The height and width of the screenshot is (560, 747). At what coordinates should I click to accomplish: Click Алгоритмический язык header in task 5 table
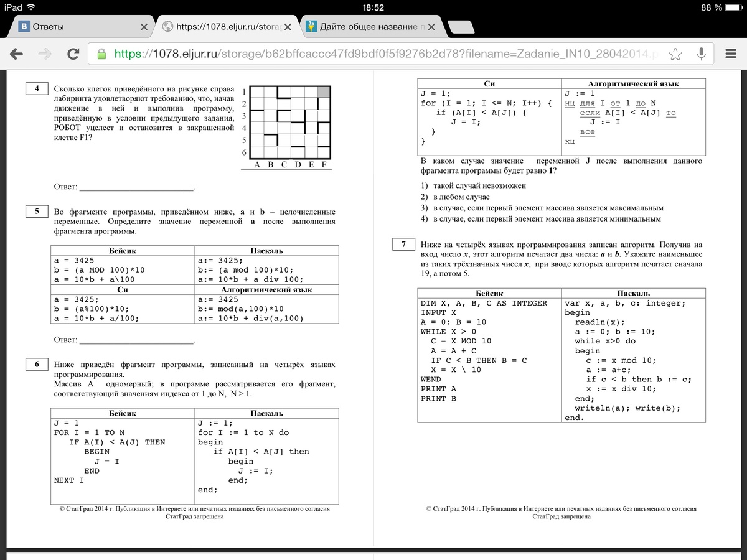click(x=266, y=290)
